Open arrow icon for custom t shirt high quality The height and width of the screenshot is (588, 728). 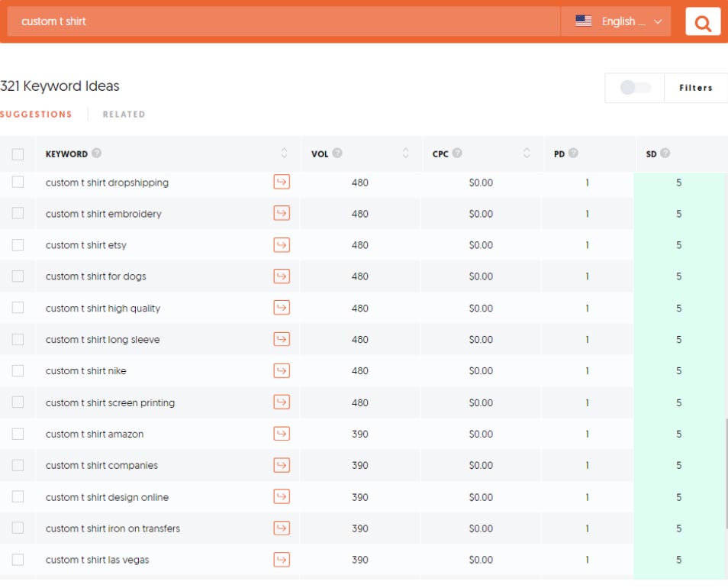[282, 308]
